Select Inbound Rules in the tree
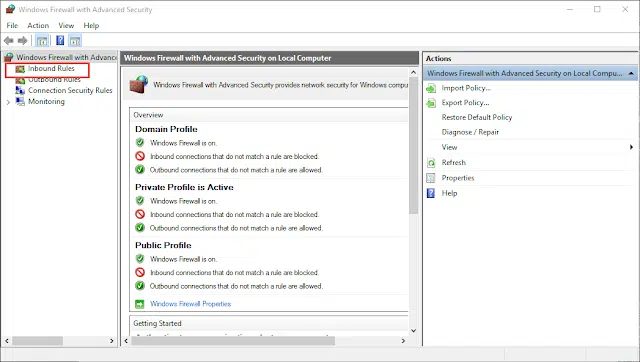 51,69
